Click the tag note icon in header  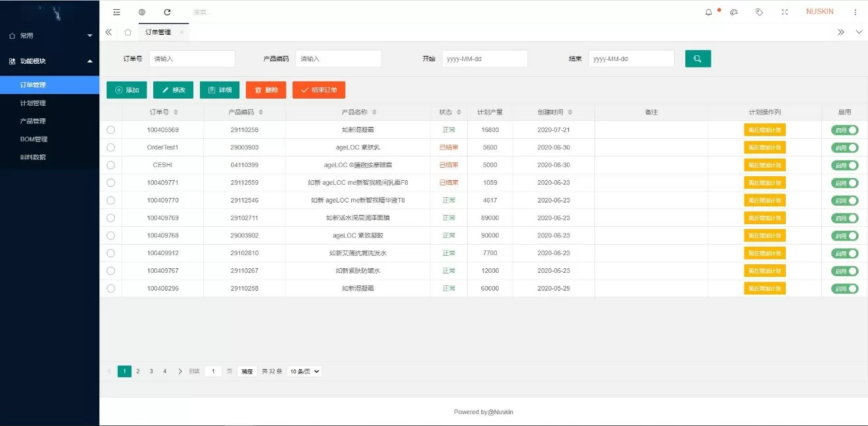coord(759,12)
